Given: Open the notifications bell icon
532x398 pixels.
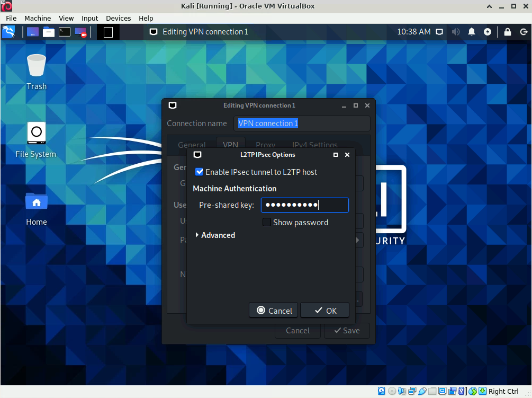Looking at the screenshot, I should point(472,32).
